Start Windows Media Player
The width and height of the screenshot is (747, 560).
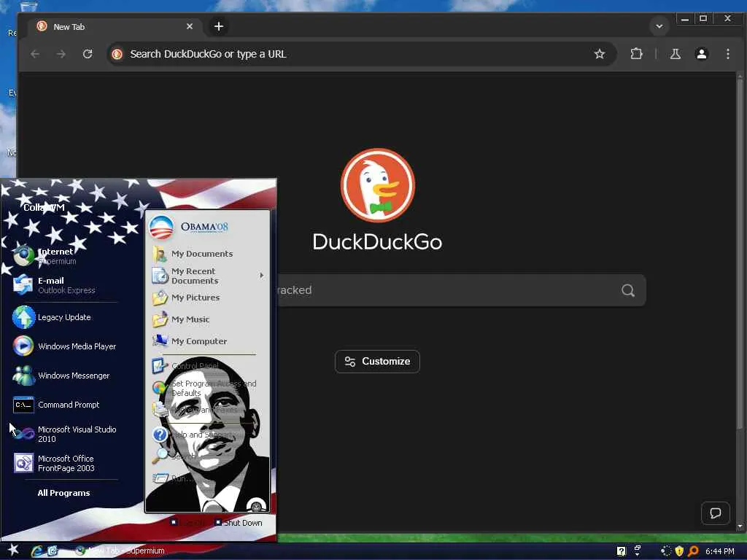coord(64,346)
